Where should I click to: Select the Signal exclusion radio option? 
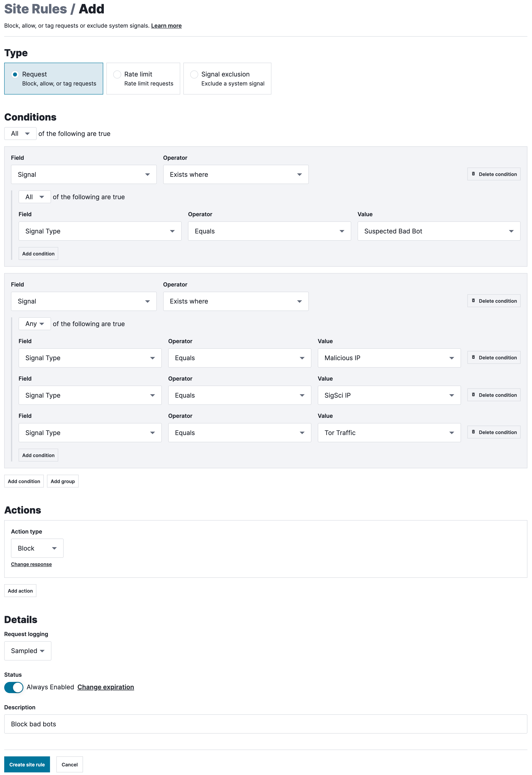point(194,74)
